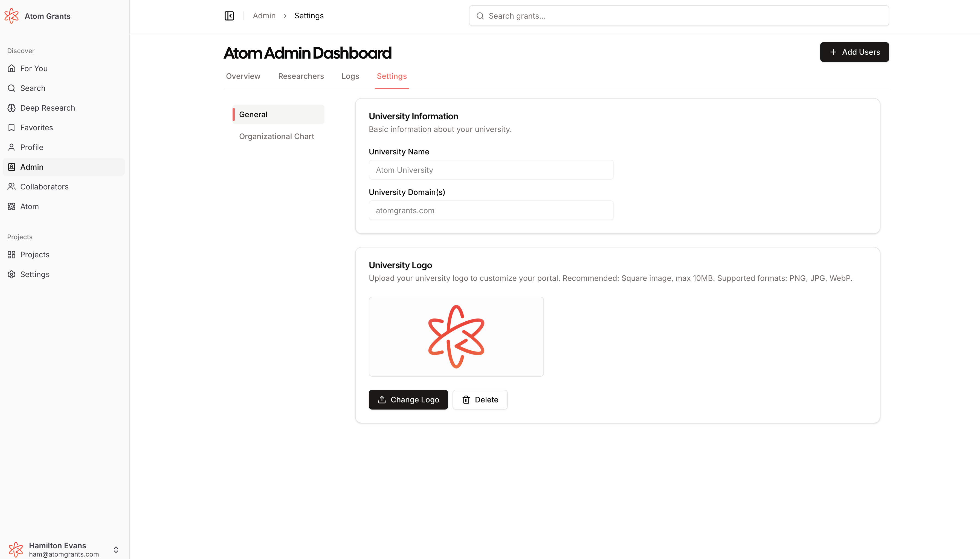Open Collaborators people icon
980x559 pixels.
pos(11,187)
